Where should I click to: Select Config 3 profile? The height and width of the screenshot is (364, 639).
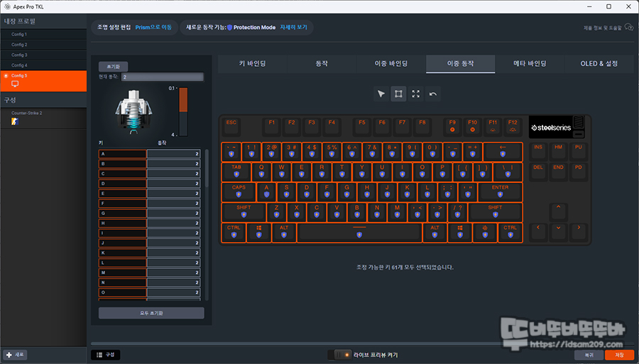[43, 55]
